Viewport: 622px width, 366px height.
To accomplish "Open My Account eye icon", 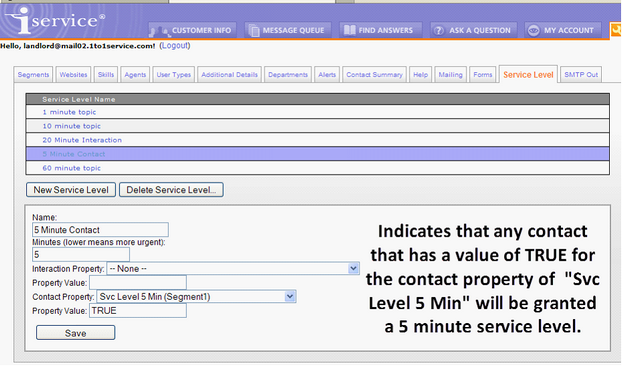I will click(x=534, y=31).
